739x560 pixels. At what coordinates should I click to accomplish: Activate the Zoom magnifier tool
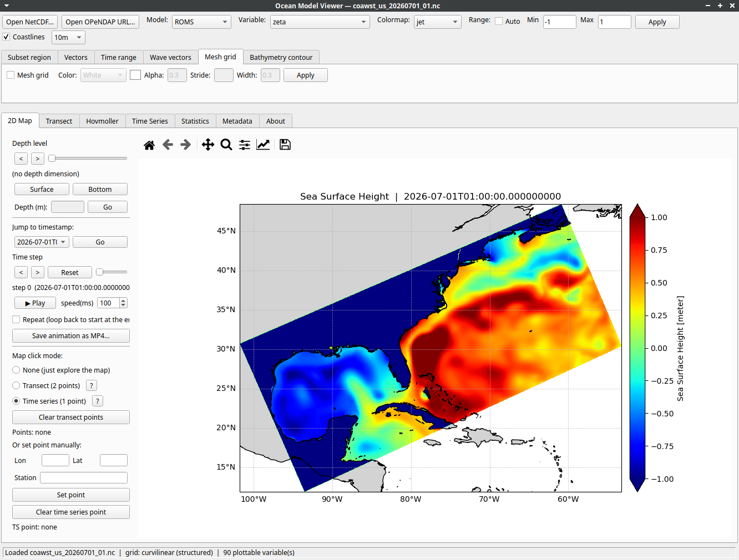[226, 145]
